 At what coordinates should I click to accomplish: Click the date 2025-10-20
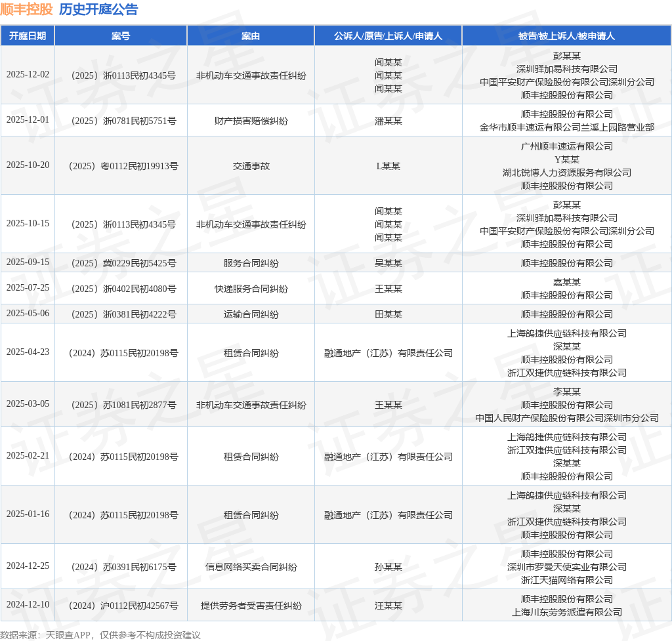(x=28, y=165)
